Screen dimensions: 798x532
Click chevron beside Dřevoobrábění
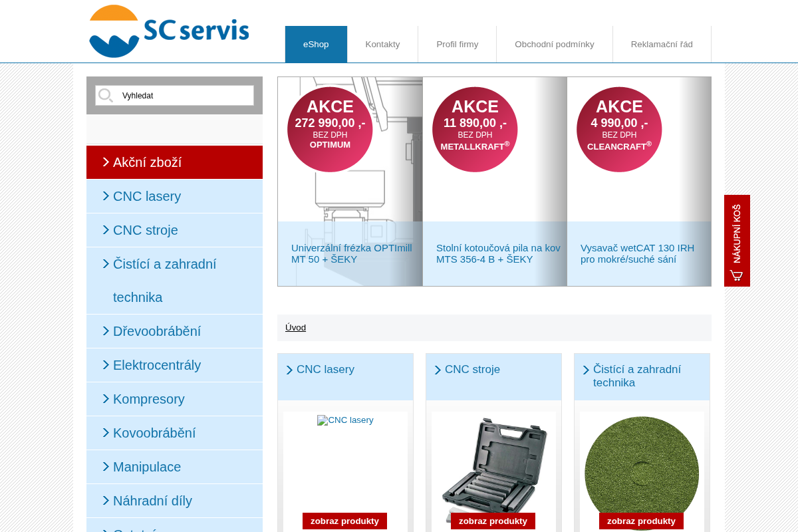(106, 331)
